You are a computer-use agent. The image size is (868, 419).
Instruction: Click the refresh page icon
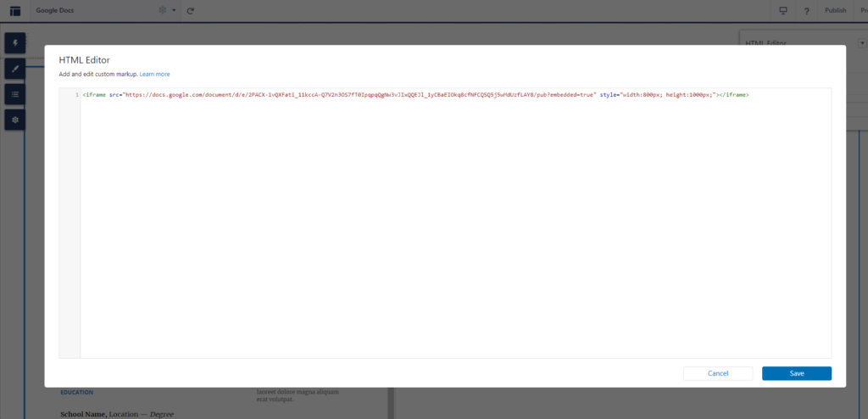tap(191, 10)
